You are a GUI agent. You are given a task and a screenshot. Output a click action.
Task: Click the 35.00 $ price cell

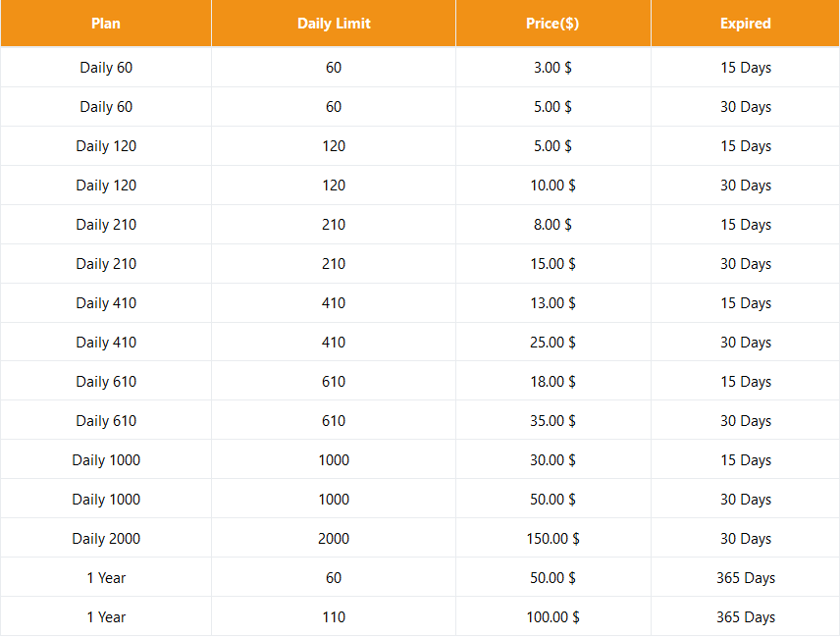click(x=552, y=420)
